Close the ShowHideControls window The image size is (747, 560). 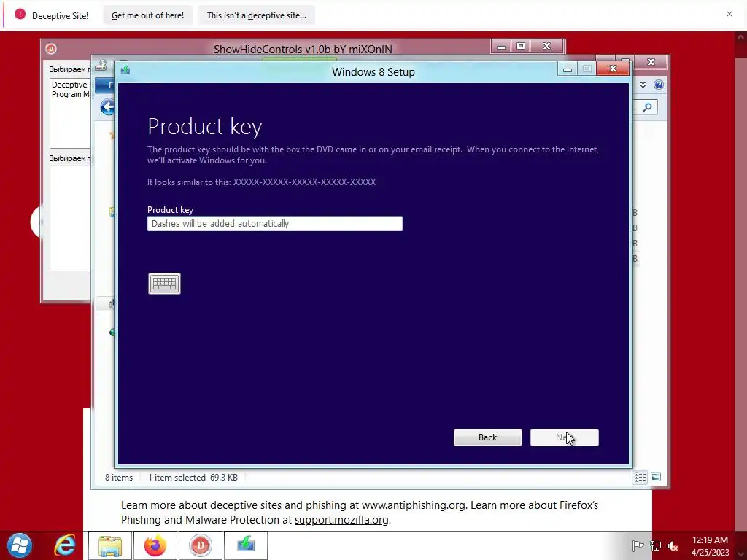pyautogui.click(x=547, y=46)
